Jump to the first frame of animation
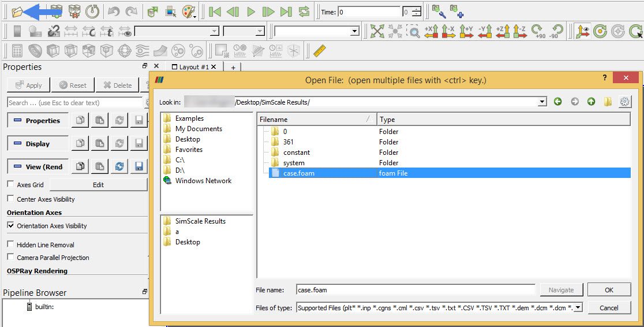 point(215,11)
